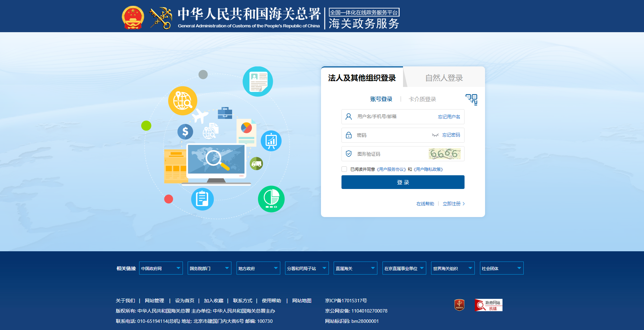This screenshot has height=330, width=644.
Task: Focus the username/phone/email input field
Action: point(393,117)
